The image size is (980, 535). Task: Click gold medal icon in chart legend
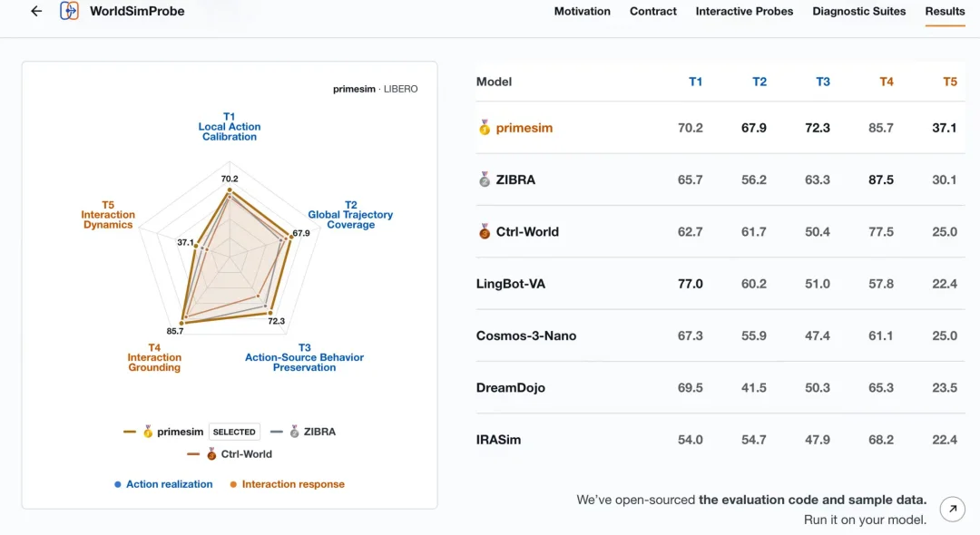click(148, 432)
